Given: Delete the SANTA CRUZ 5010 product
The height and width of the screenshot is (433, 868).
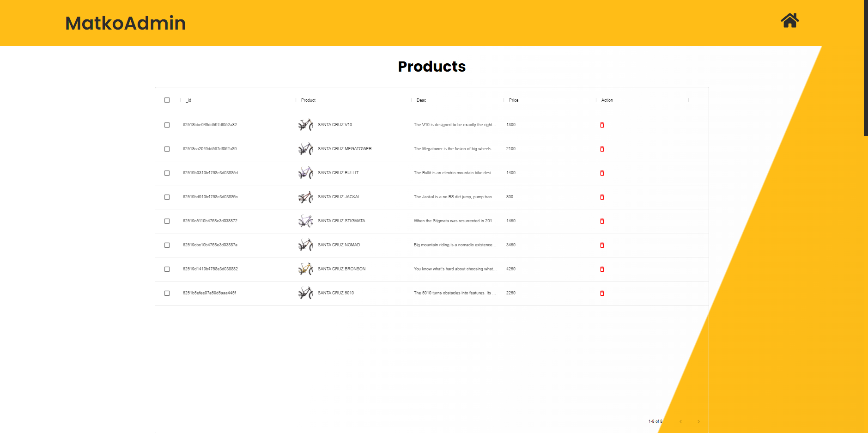Looking at the screenshot, I should click(x=601, y=293).
